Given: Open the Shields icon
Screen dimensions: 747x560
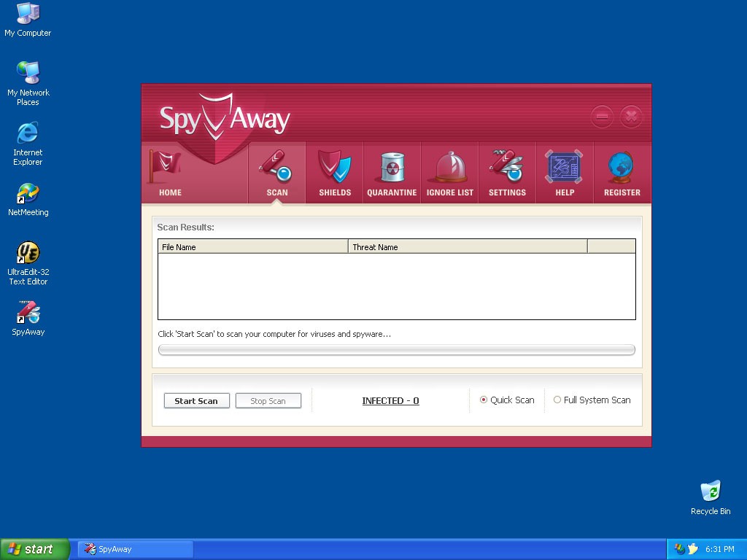Looking at the screenshot, I should [x=335, y=168].
